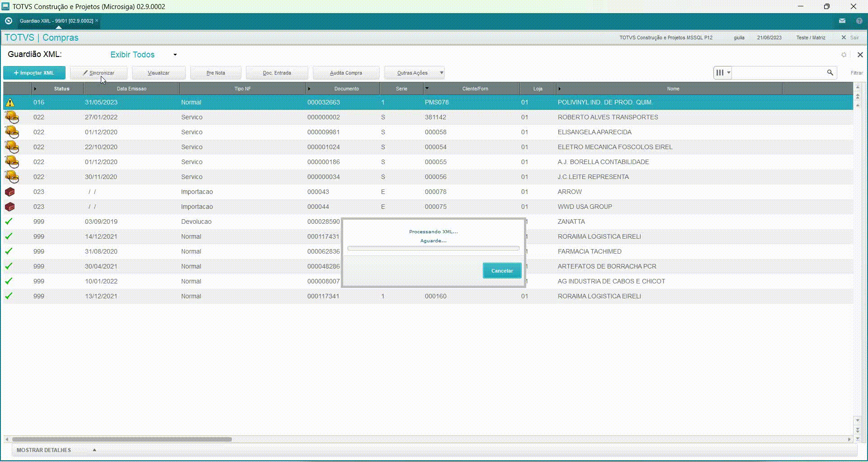Screen dimensions: 868x462
Task: Click green check for FARMACIA TACHIMED row
Action: pyautogui.click(x=9, y=251)
